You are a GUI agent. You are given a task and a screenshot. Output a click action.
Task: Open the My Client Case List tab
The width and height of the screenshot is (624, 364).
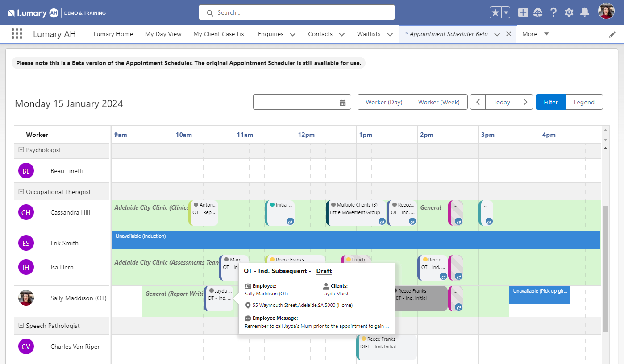220,34
